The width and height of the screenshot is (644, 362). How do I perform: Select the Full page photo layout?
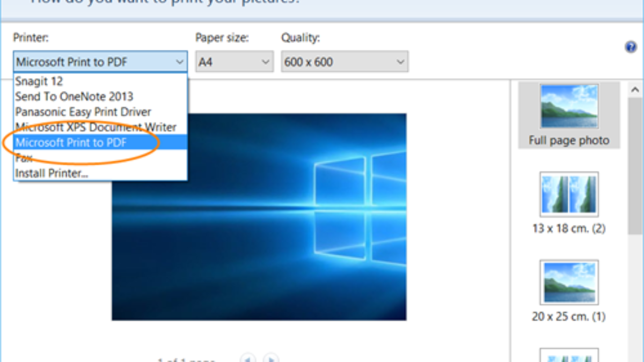569,115
